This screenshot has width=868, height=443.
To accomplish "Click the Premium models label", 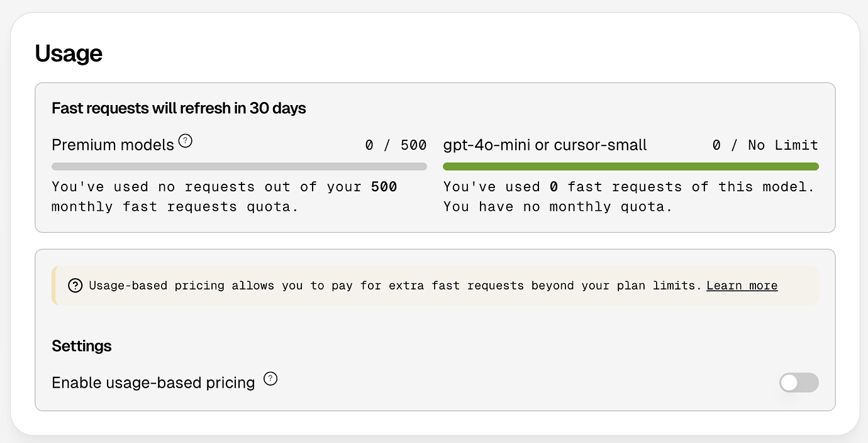I will point(113,145).
